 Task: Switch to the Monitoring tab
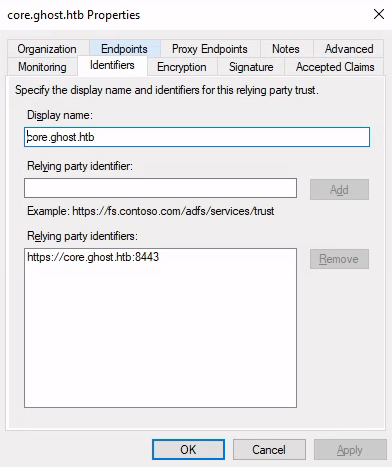[42, 67]
